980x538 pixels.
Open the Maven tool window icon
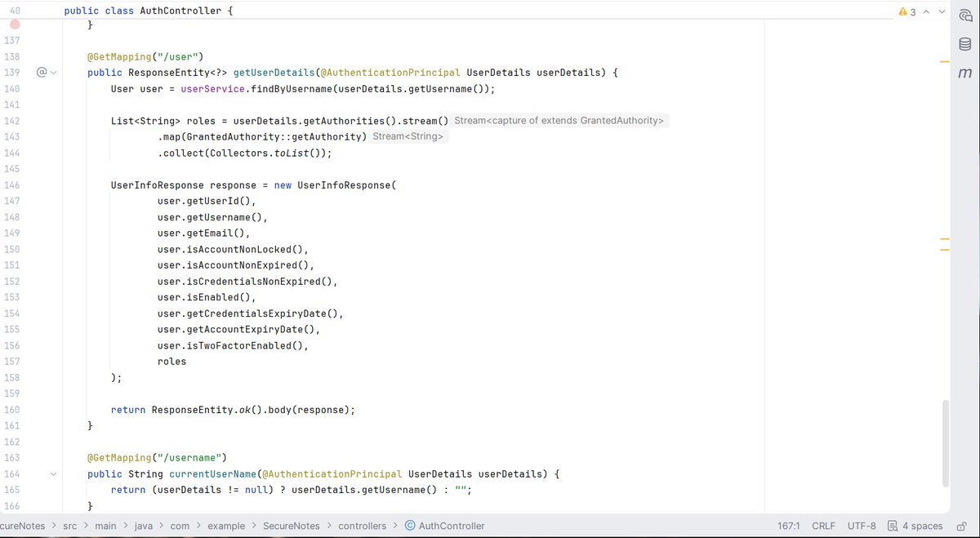964,73
